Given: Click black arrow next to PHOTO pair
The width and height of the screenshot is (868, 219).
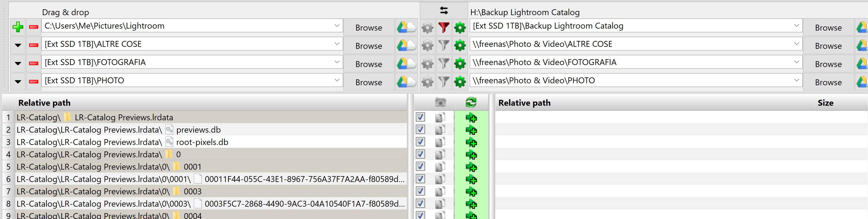Looking at the screenshot, I should 18,82.
